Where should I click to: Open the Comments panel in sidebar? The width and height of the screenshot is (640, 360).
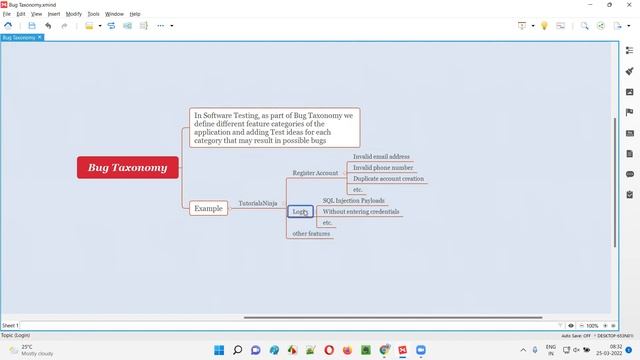pos(629,174)
